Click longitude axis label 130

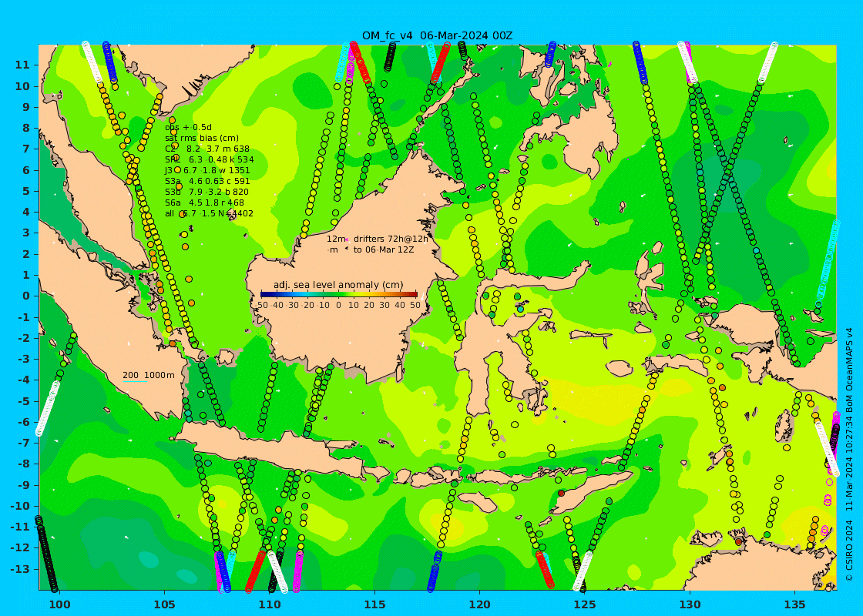coord(690,604)
